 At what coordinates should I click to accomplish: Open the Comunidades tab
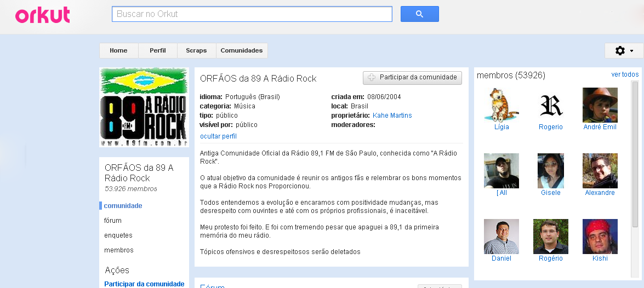point(242,50)
